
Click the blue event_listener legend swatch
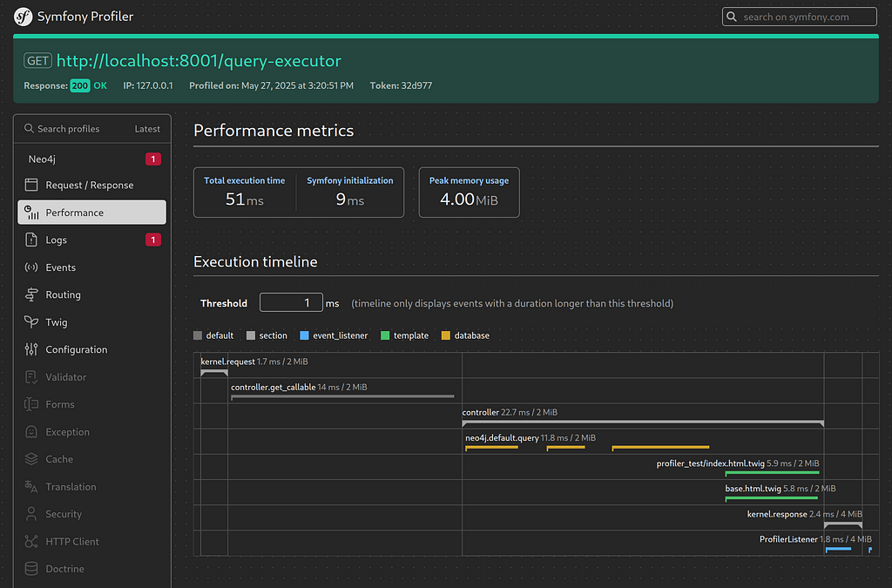[304, 335]
